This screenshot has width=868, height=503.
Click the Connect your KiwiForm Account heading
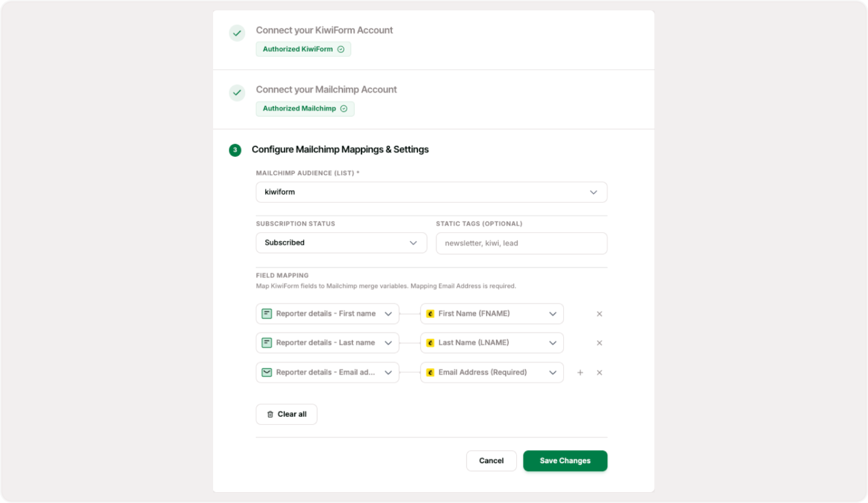(x=324, y=30)
